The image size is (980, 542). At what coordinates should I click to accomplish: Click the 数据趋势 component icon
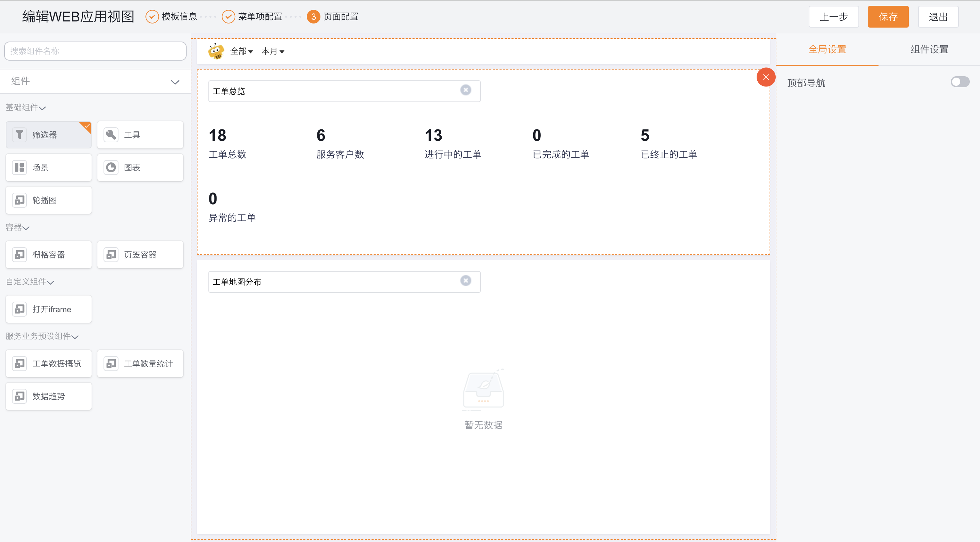pos(19,396)
